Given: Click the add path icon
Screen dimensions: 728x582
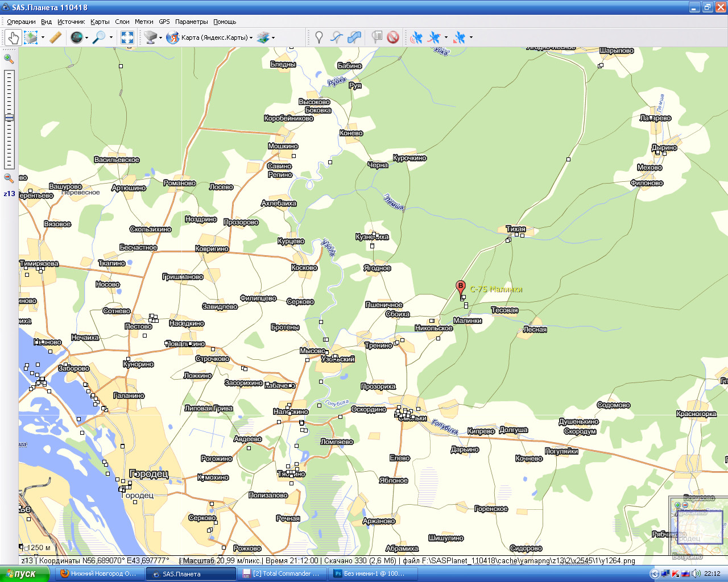Looking at the screenshot, I should click(337, 38).
